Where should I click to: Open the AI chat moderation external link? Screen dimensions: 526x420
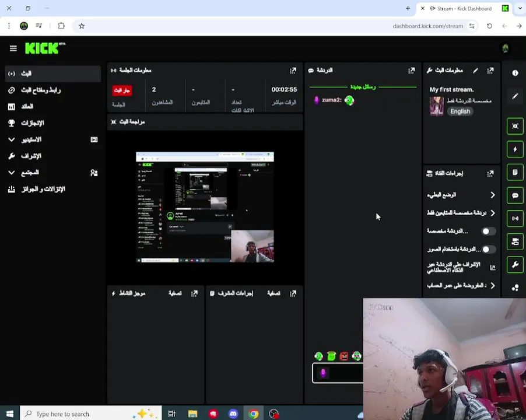[x=492, y=268]
